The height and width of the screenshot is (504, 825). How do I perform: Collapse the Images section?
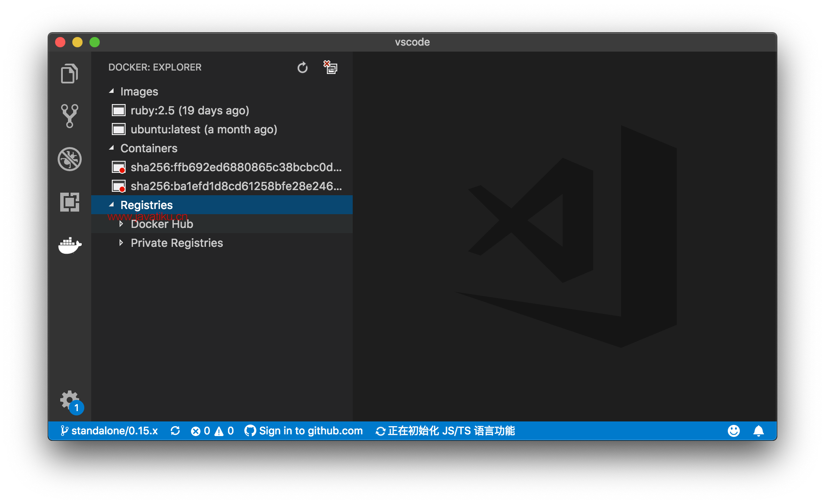111,91
